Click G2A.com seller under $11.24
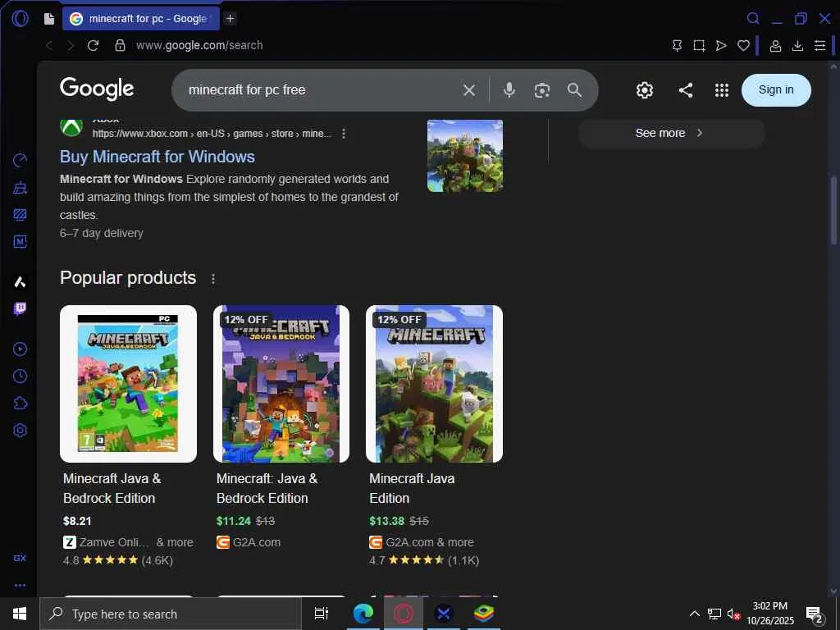840x630 pixels. [x=256, y=542]
